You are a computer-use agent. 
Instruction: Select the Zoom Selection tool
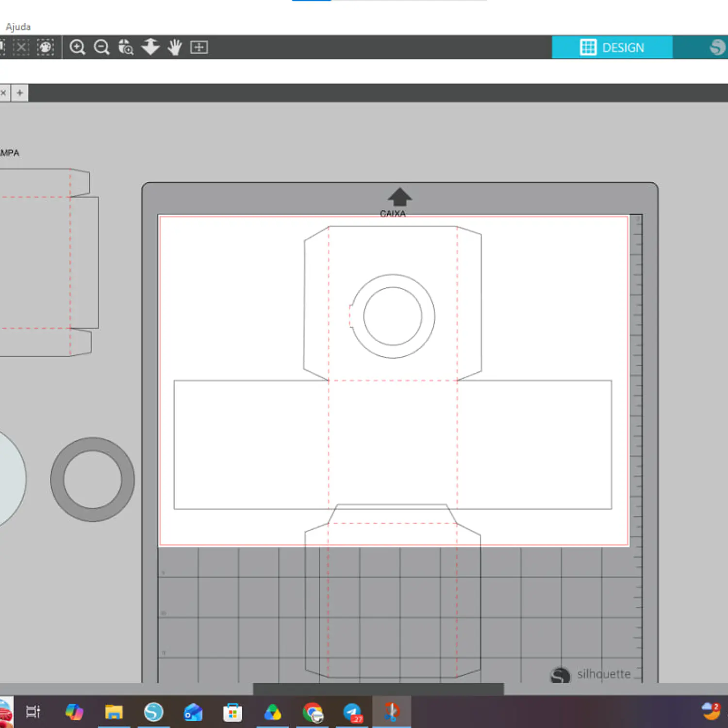[x=126, y=47]
